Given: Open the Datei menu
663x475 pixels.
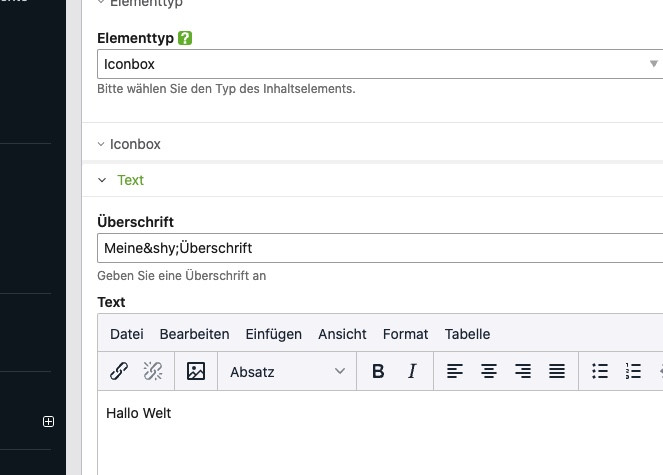Looking at the screenshot, I should [127, 334].
